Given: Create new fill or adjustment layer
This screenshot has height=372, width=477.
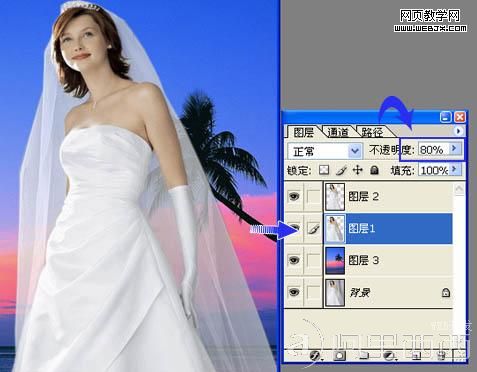Looking at the screenshot, I should 389,355.
